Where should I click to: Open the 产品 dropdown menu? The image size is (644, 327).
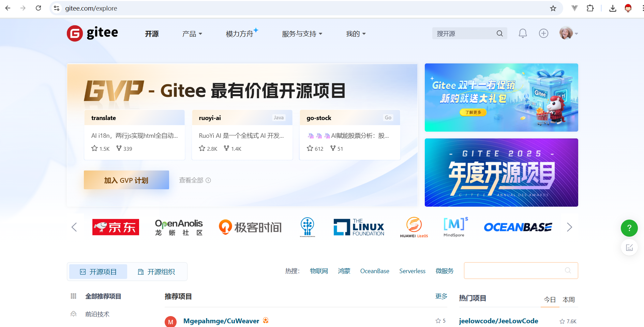[192, 34]
